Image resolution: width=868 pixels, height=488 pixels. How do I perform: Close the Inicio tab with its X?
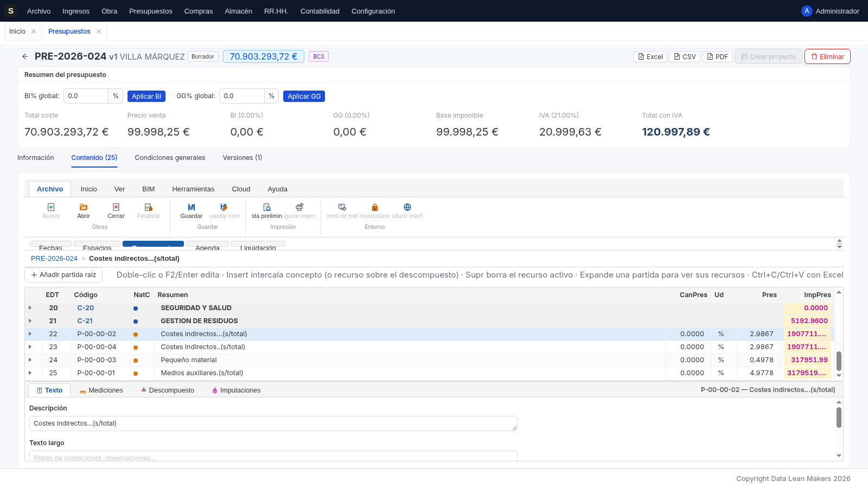point(34,31)
